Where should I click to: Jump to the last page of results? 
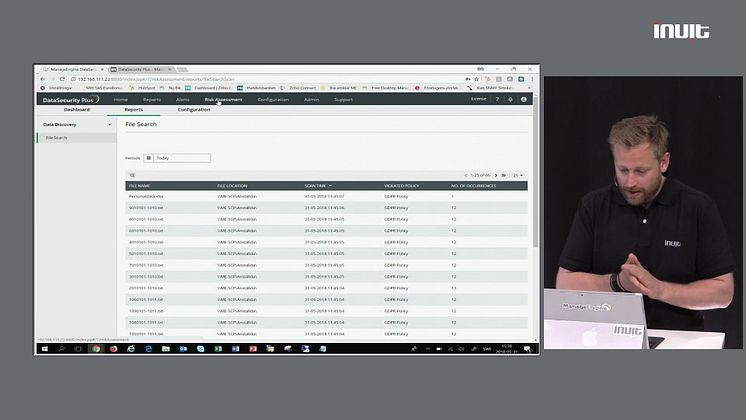click(503, 175)
